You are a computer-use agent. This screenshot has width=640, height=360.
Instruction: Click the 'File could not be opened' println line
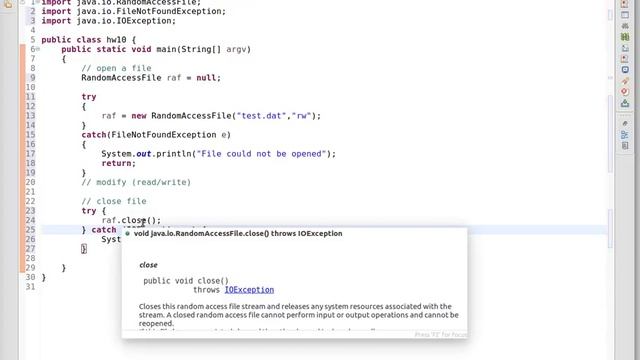[218, 154]
